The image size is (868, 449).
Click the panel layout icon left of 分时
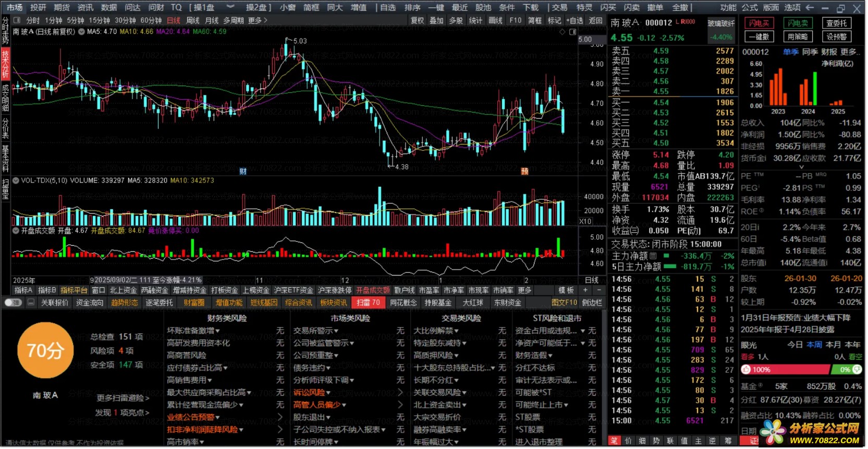coord(17,20)
